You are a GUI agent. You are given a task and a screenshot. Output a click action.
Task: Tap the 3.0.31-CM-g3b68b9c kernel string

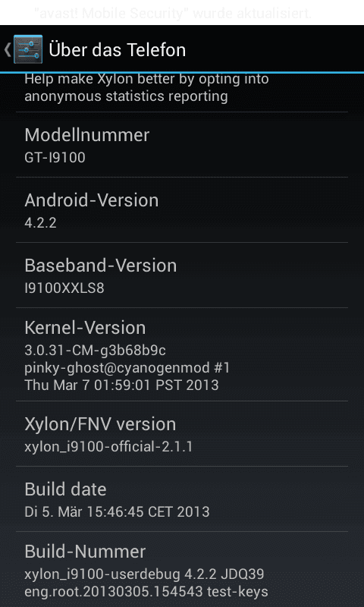pyautogui.click(x=95, y=351)
